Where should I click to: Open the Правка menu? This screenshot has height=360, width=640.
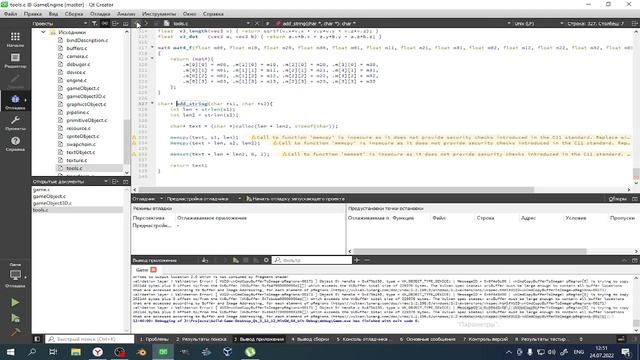(x=33, y=13)
